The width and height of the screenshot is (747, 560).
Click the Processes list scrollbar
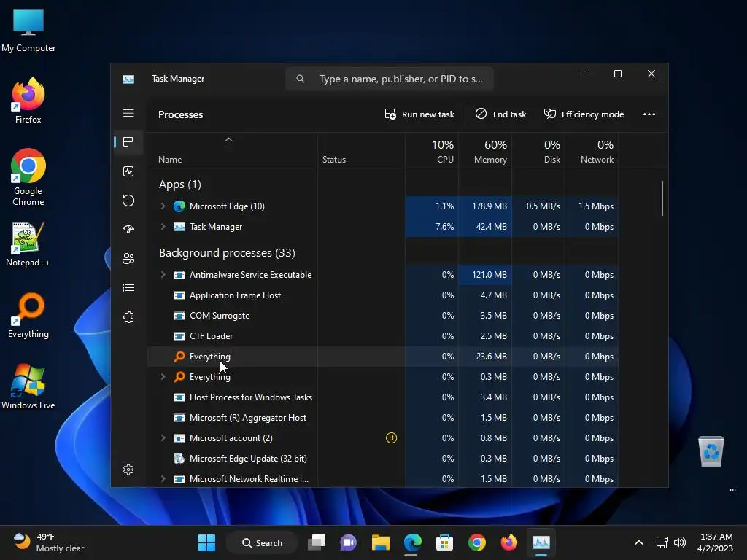pos(662,198)
